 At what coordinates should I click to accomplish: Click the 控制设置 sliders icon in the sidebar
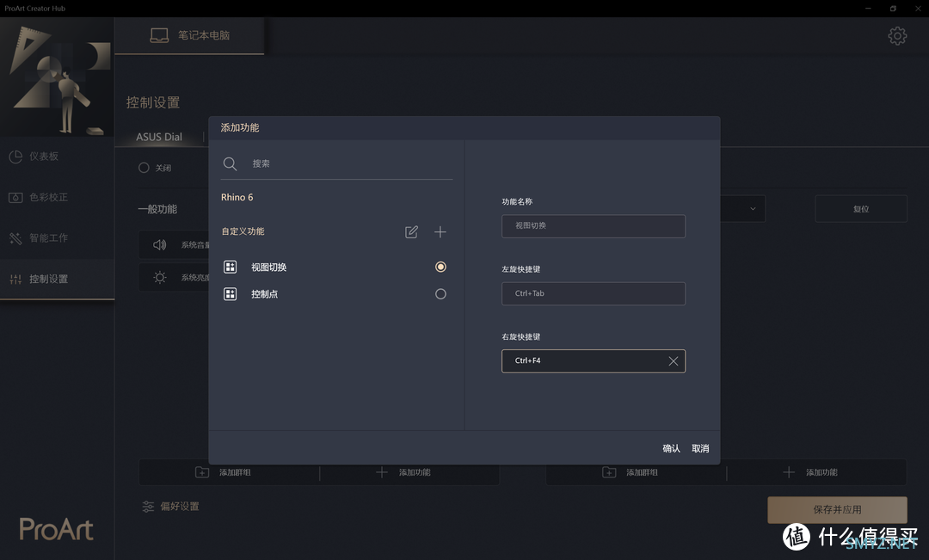click(15, 279)
